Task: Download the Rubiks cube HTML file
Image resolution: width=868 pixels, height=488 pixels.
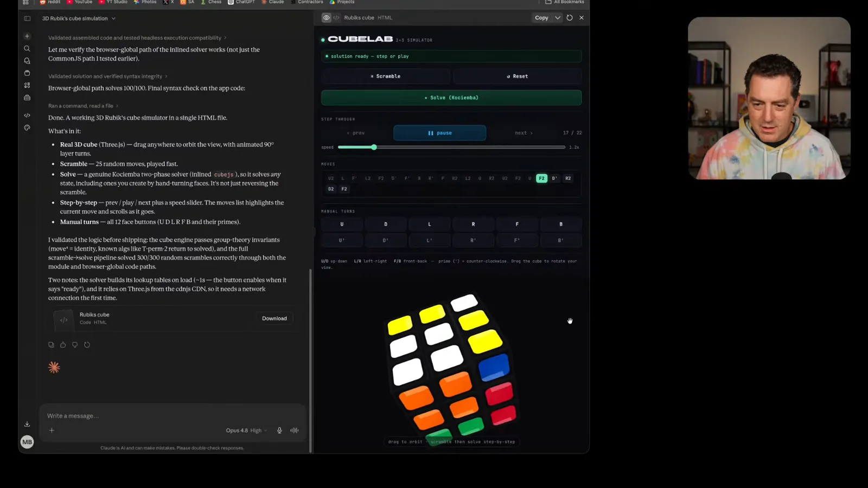Action: click(x=275, y=319)
